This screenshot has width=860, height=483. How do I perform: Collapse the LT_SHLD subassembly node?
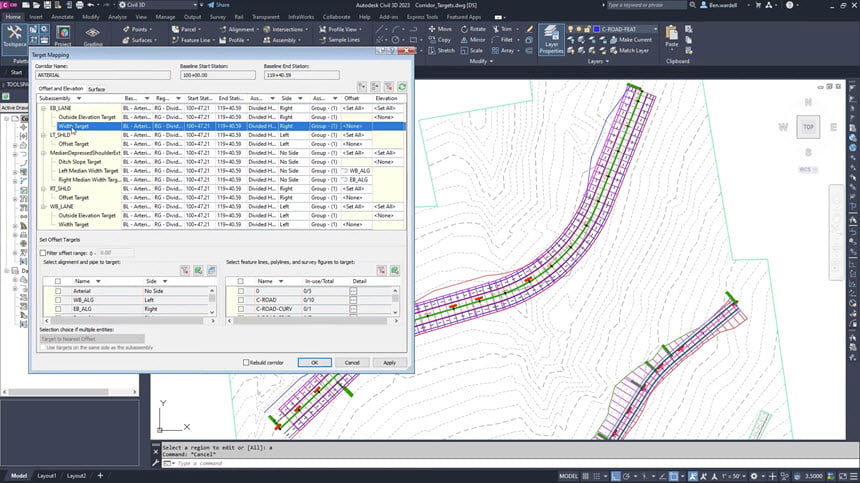pyautogui.click(x=43, y=135)
